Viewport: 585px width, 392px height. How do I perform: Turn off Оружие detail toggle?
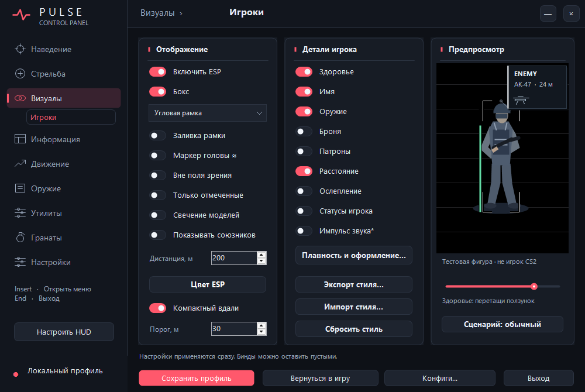coord(304,111)
